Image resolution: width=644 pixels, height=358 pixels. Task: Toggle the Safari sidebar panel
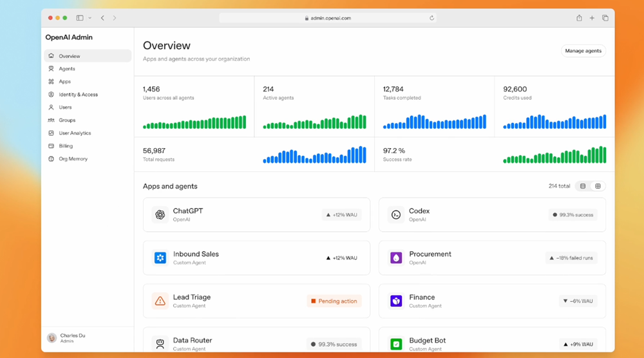coord(80,18)
